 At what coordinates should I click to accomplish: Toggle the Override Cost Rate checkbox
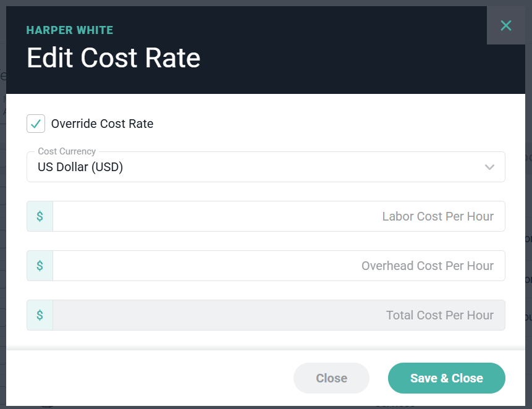(x=36, y=124)
